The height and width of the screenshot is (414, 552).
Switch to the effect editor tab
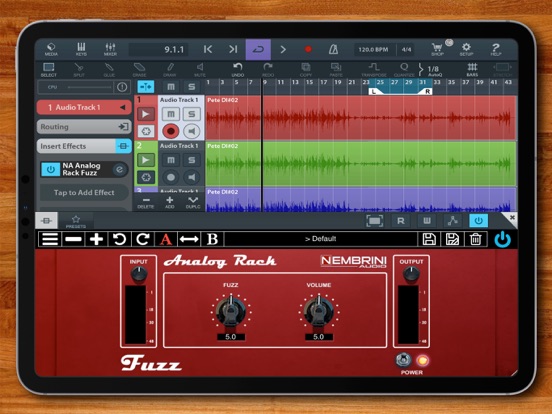(x=46, y=221)
